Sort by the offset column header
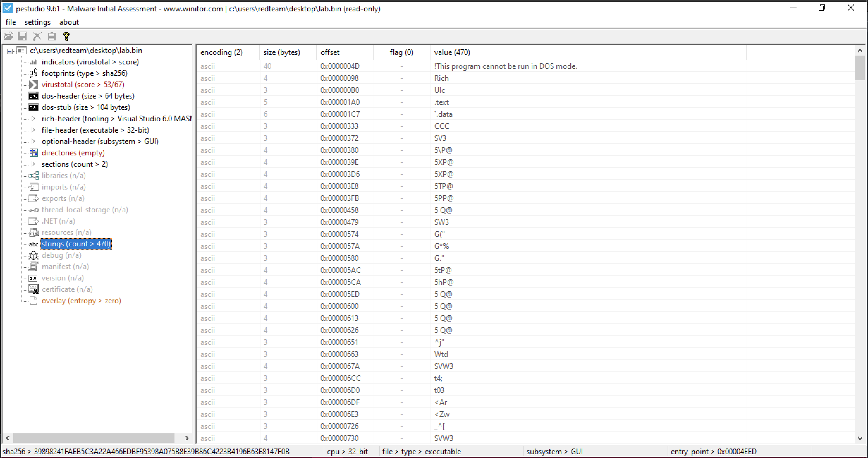 coord(345,52)
